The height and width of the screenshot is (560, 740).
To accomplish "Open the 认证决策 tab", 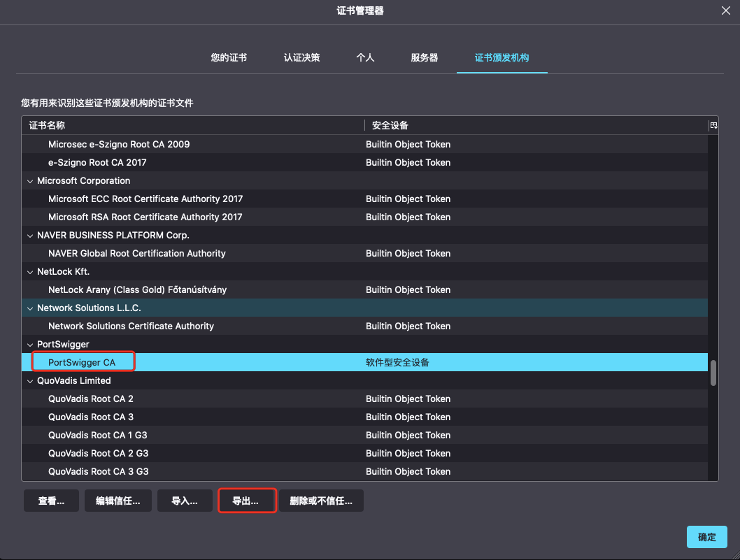I will click(x=301, y=57).
